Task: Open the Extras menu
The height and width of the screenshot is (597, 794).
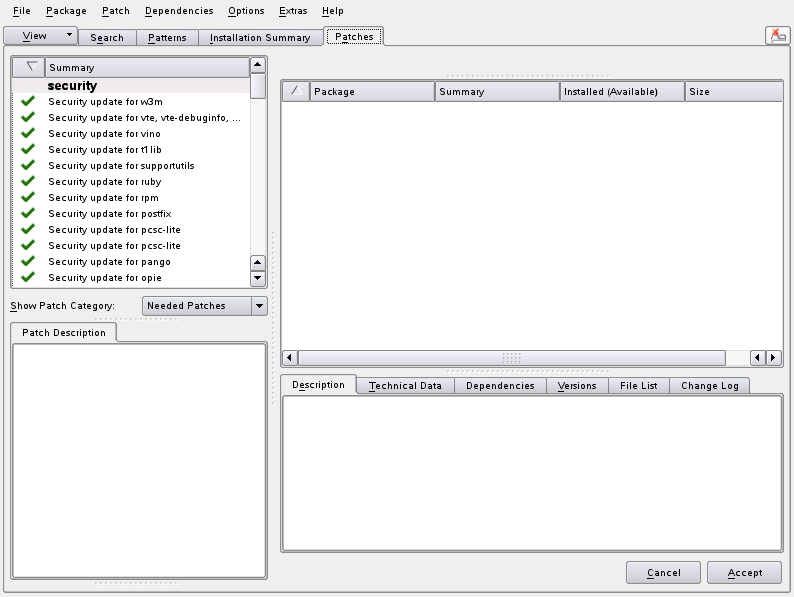Action: (293, 11)
